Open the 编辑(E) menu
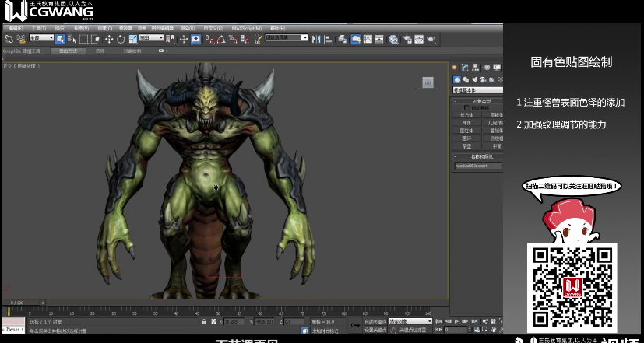 (x=16, y=28)
